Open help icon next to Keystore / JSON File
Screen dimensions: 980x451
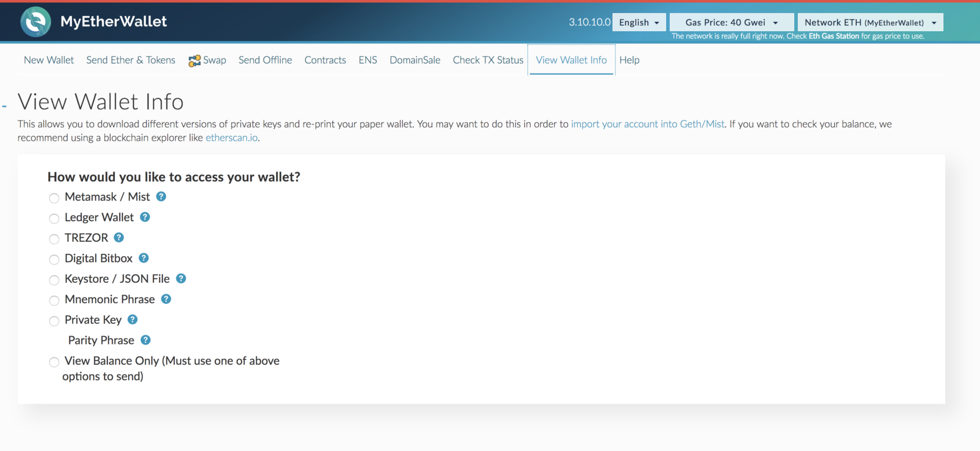[181, 279]
